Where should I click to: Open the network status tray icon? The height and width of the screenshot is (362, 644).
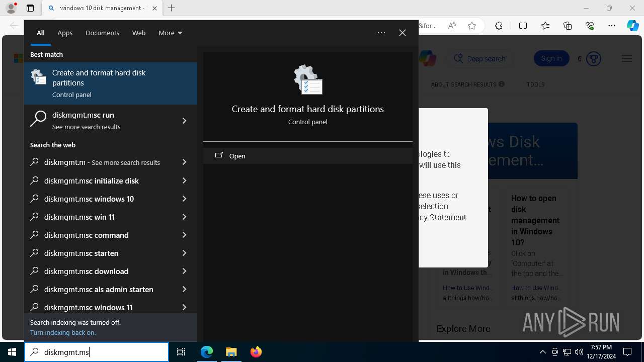pos(567,352)
